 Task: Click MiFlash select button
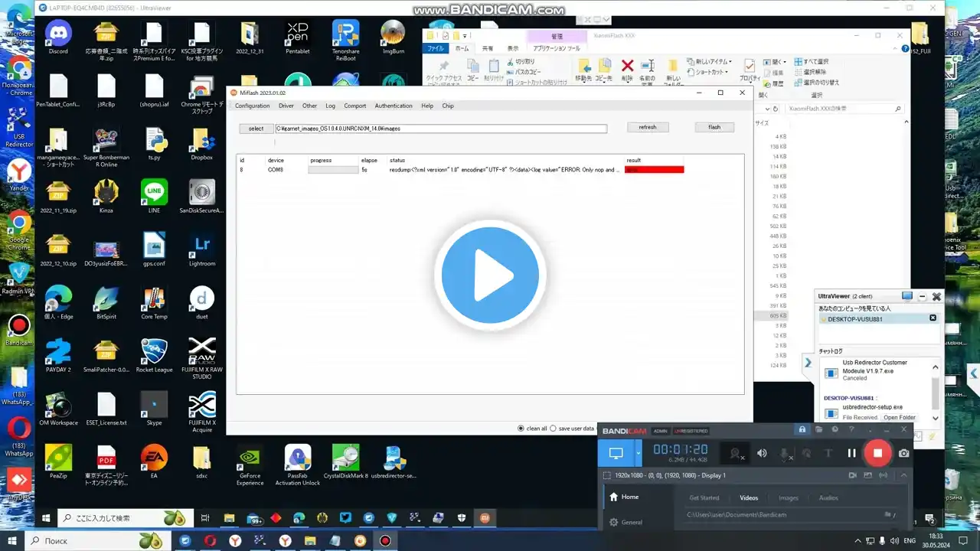point(256,129)
